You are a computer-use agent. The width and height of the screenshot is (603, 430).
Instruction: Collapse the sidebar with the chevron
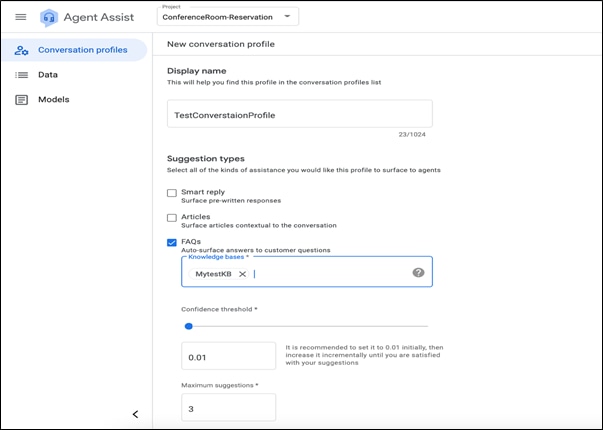coord(135,414)
